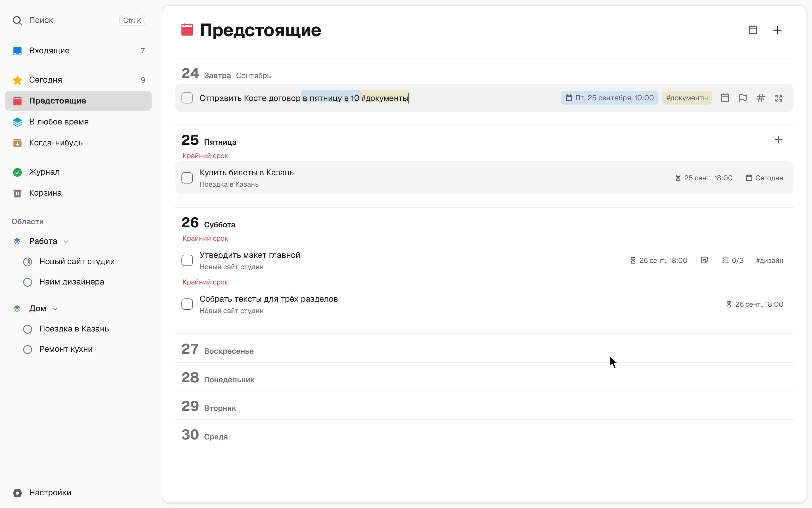Check off Купить билеты в Казань
Image resolution: width=812 pixels, height=508 pixels.
tap(187, 178)
